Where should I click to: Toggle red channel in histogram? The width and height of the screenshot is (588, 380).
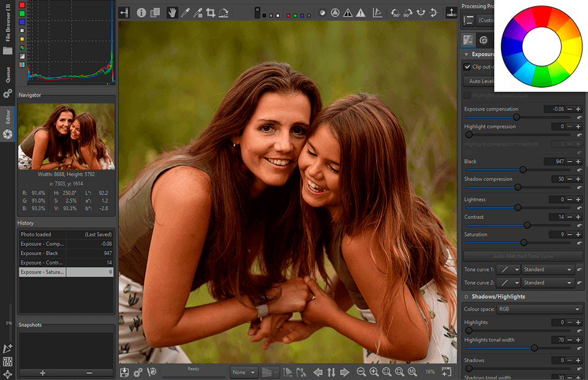[23, 4]
